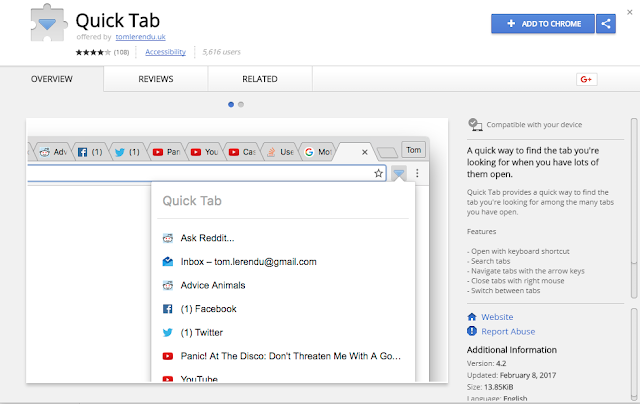Click the Facebook tab icon in screenshot
Viewport: 640px width, 404px height.
[82, 152]
